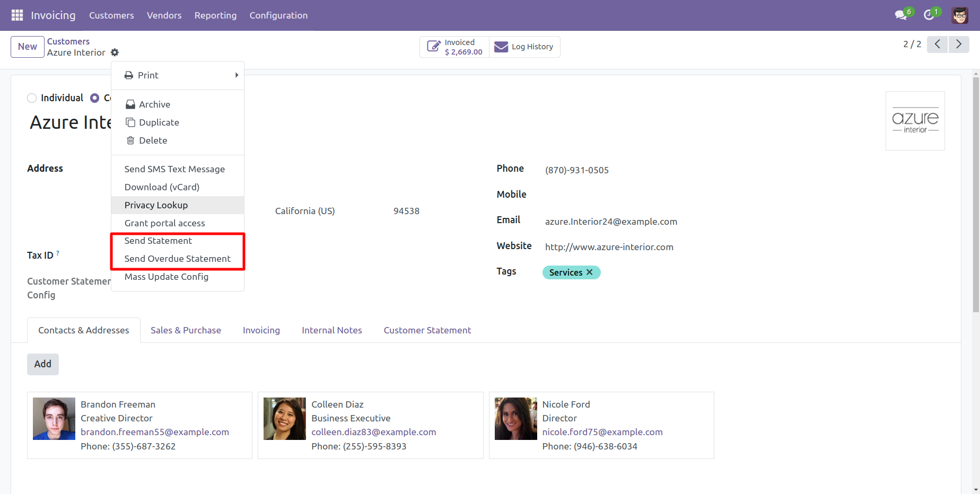This screenshot has width=980, height=494.
Task: Switch to Internal Notes tab
Action: [332, 330]
